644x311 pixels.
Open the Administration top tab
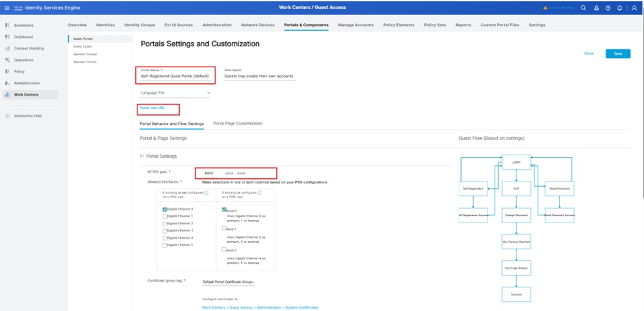tap(217, 25)
